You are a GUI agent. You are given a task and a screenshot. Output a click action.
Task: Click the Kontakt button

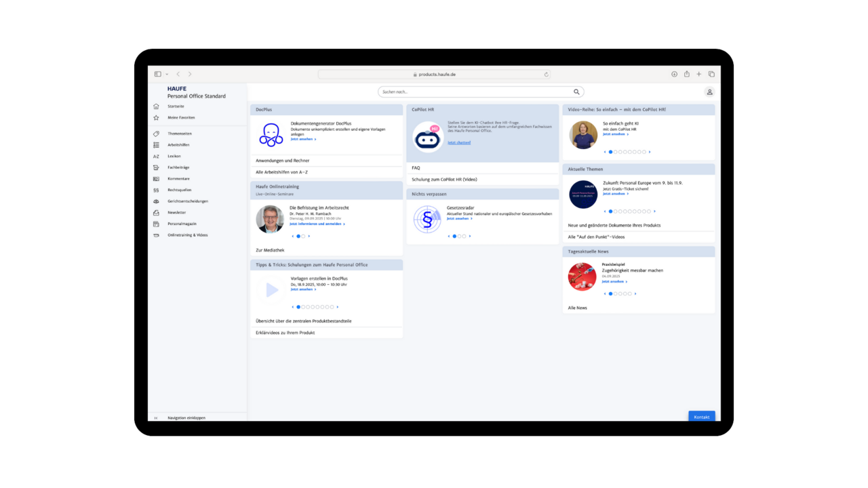point(701,417)
